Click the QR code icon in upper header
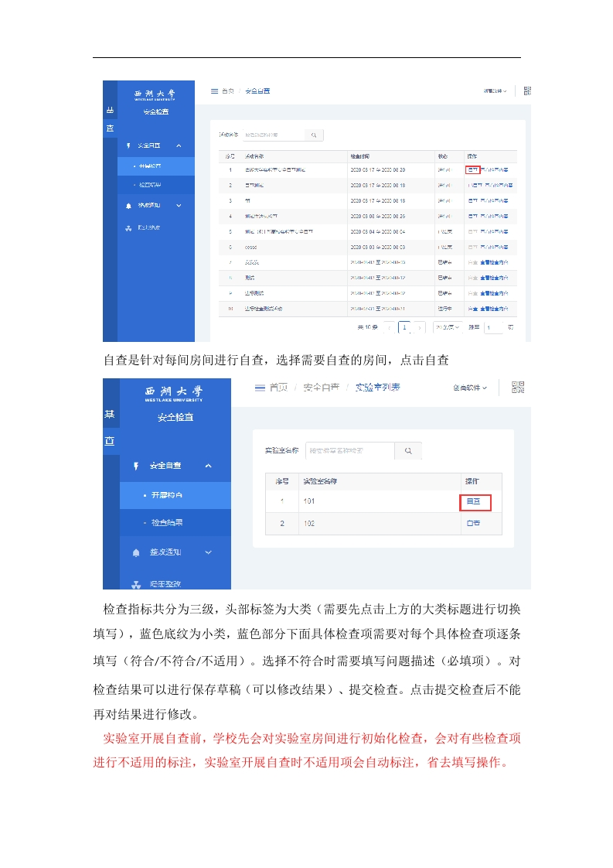 (x=526, y=91)
